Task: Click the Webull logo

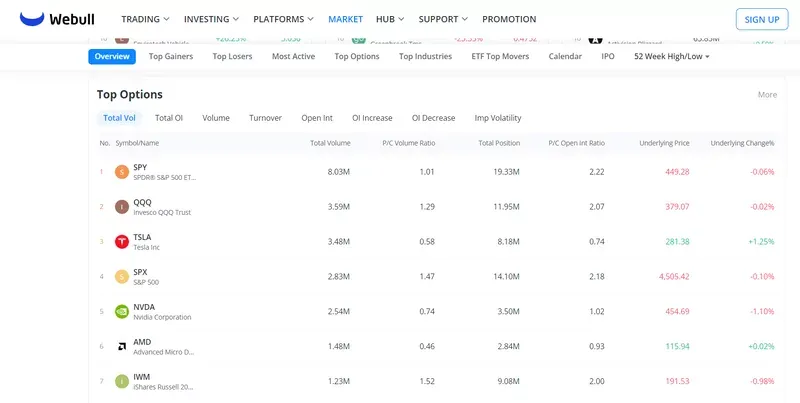Action: [x=57, y=19]
